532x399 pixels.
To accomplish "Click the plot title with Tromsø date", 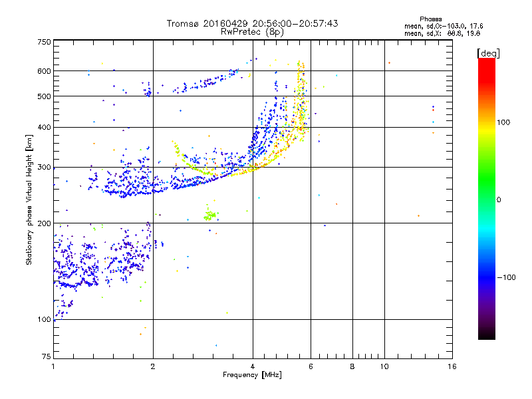I will point(253,23).
